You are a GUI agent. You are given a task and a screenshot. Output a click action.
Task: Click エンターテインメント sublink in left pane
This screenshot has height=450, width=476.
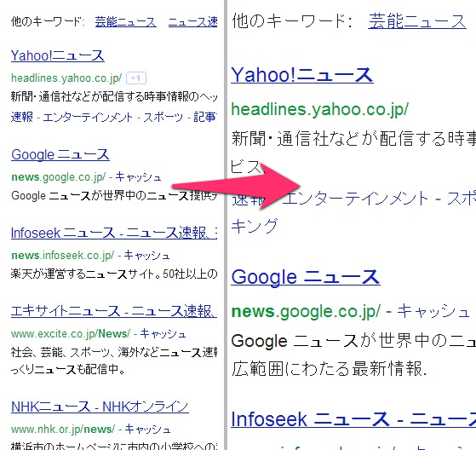(88, 117)
